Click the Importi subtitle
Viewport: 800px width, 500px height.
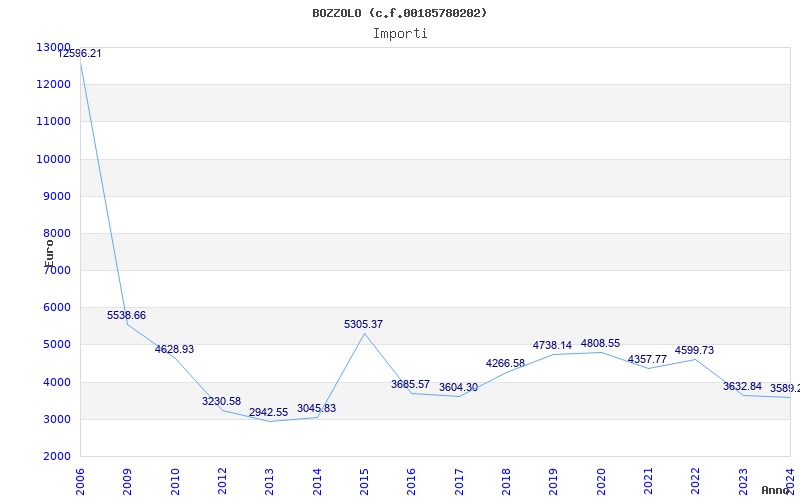click(400, 34)
